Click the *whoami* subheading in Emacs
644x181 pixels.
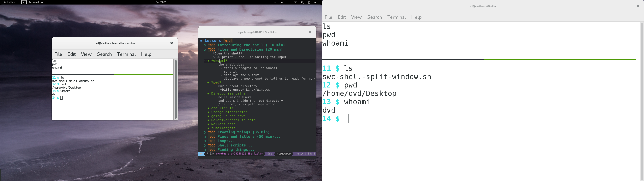[219, 61]
